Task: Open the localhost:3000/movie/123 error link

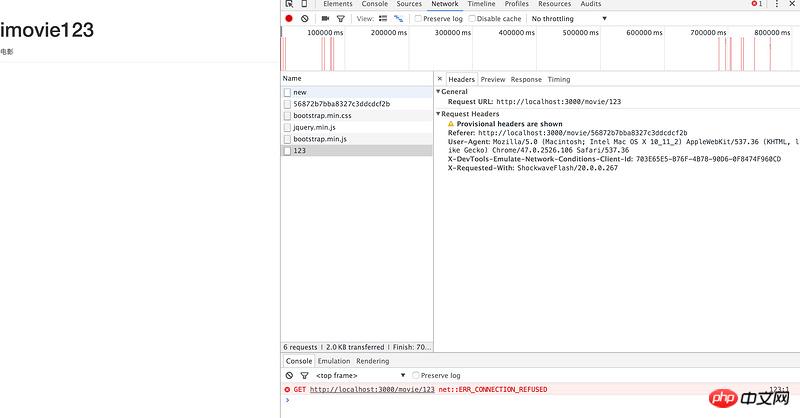Action: tap(372, 389)
